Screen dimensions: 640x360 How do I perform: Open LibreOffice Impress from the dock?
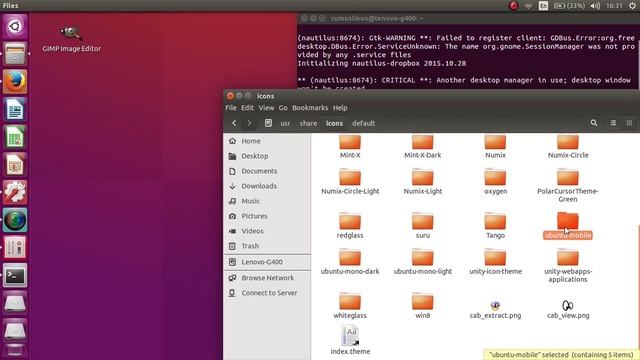pos(15,164)
